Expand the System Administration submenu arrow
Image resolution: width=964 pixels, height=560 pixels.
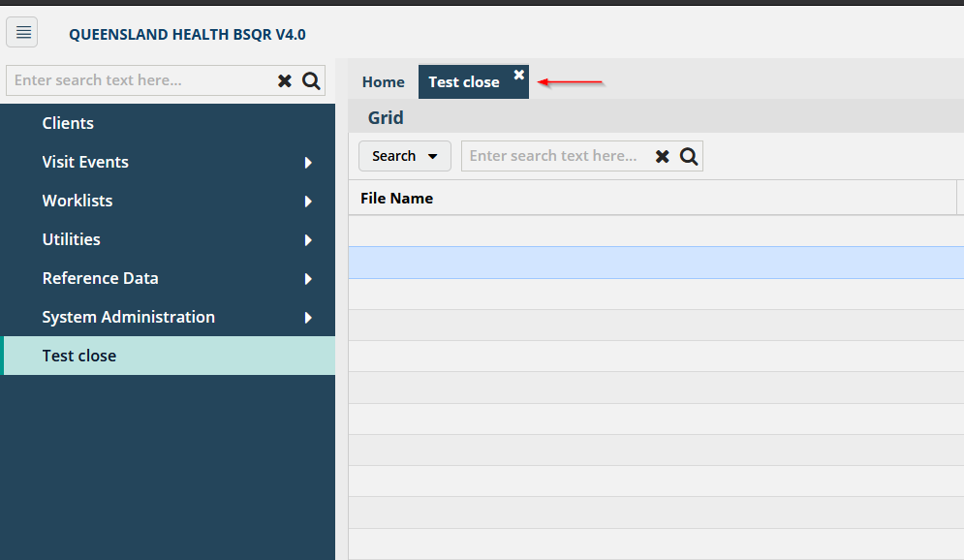[x=308, y=318]
